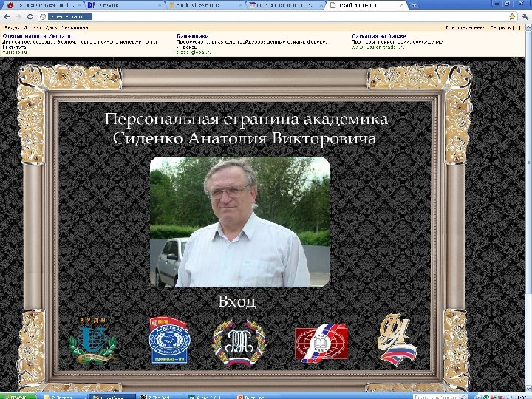Switch to the second browser tab

[x=125, y=5]
